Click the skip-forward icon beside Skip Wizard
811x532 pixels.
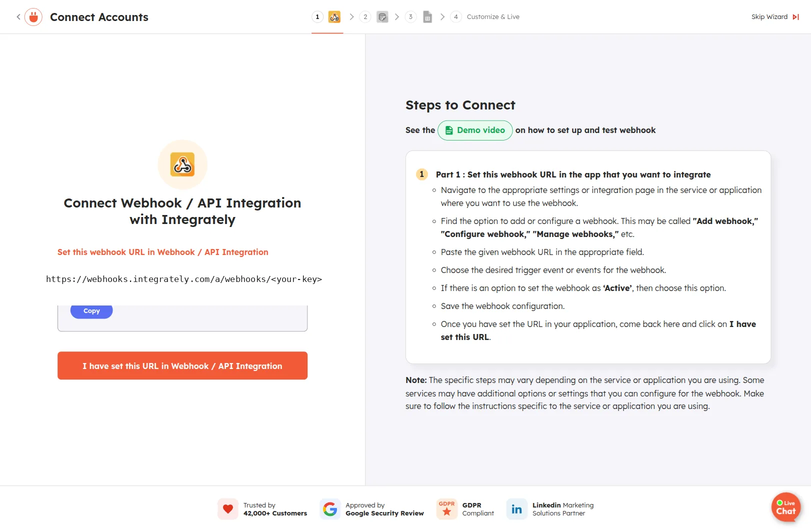[796, 17]
